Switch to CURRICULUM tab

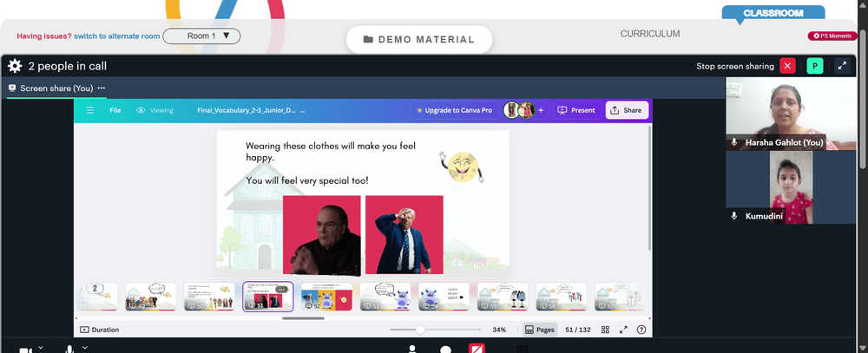[650, 34]
